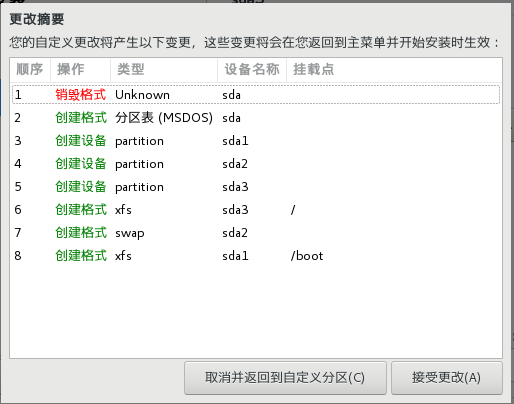Select 分区表 (MSDOS) type cell
This screenshot has height=404, width=514.
coord(164,118)
